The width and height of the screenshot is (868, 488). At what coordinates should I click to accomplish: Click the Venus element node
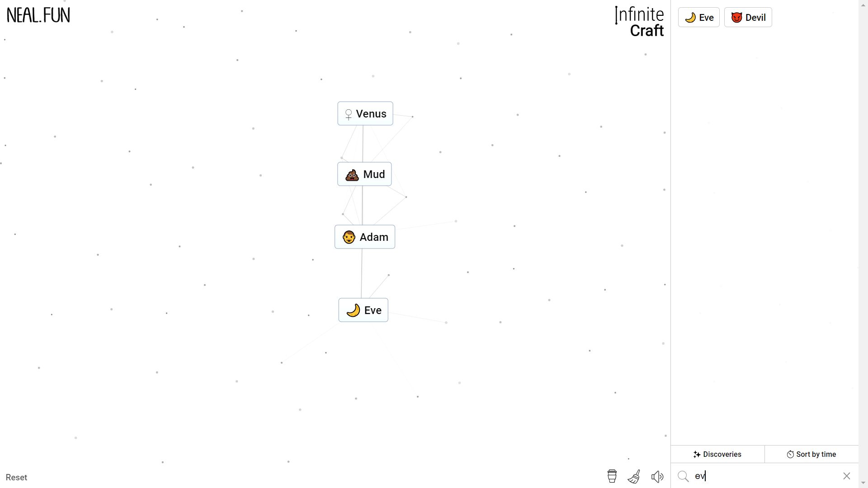click(x=365, y=114)
